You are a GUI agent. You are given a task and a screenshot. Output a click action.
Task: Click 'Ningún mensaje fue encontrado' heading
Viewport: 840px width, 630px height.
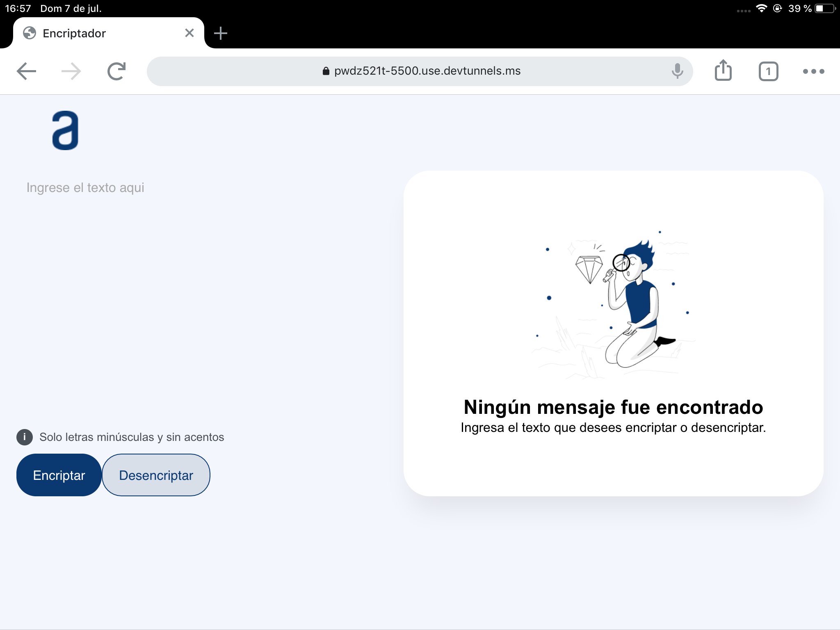click(x=613, y=407)
